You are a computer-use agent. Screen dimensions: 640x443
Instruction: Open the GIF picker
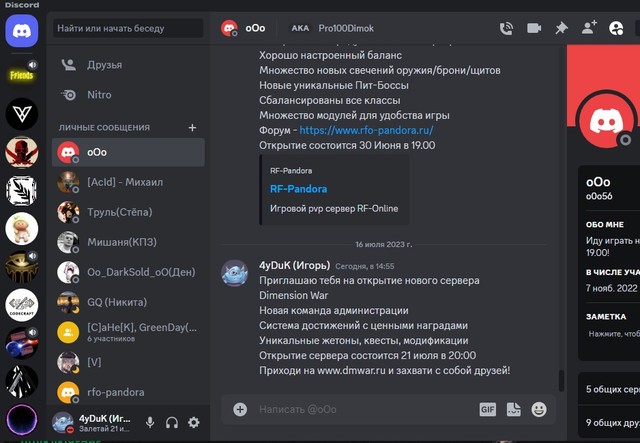pyautogui.click(x=487, y=409)
